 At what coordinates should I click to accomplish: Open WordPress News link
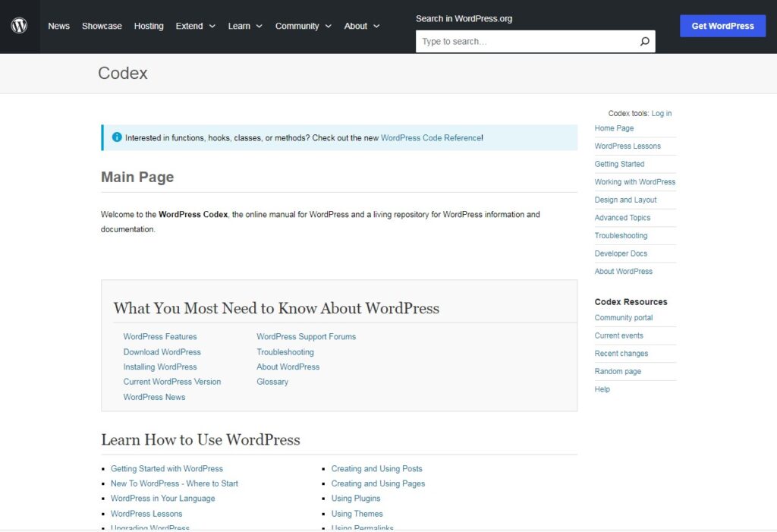154,397
